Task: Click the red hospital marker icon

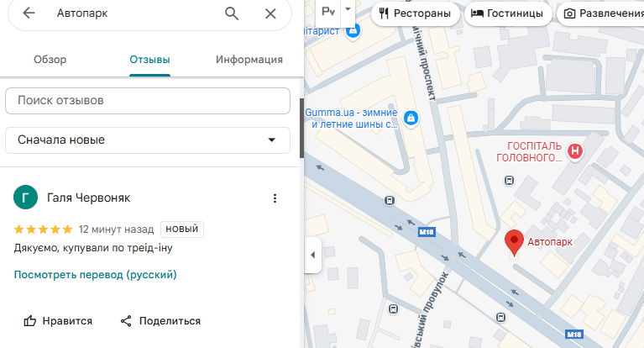Action: pyautogui.click(x=575, y=151)
